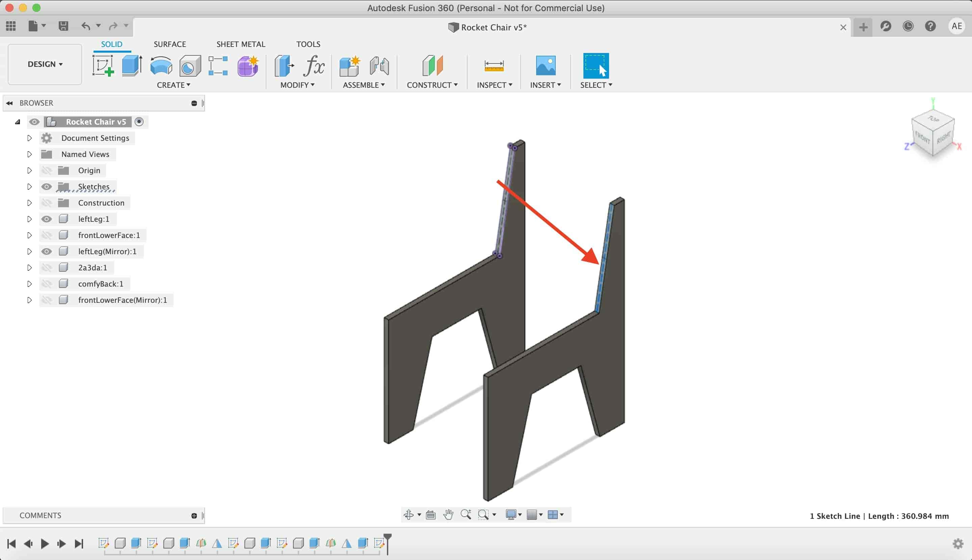Open the Help question mark icon
This screenshot has width=972, height=560.
click(x=930, y=26)
